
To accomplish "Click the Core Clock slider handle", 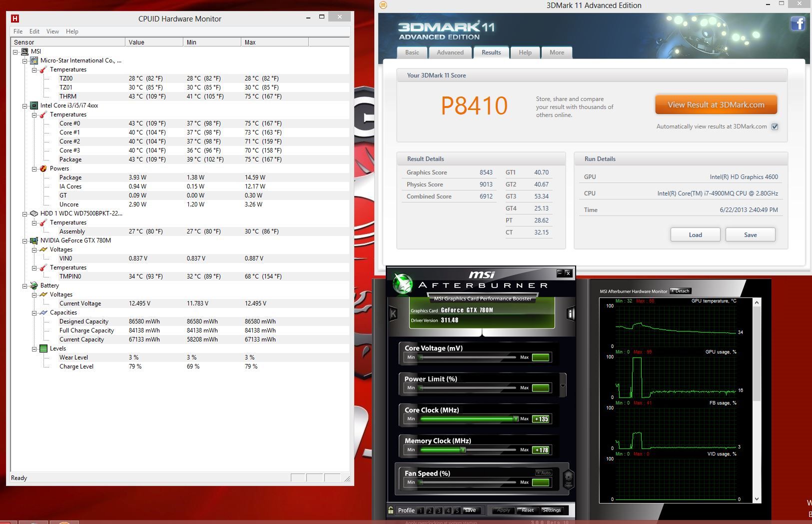I will [516, 419].
